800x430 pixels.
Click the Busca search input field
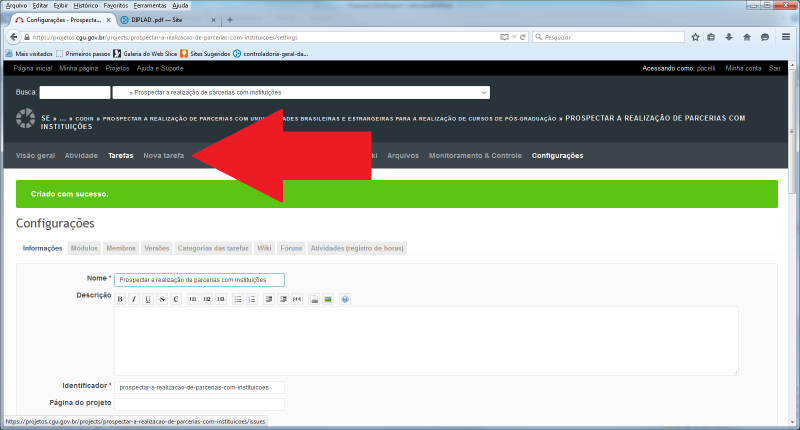(75, 92)
